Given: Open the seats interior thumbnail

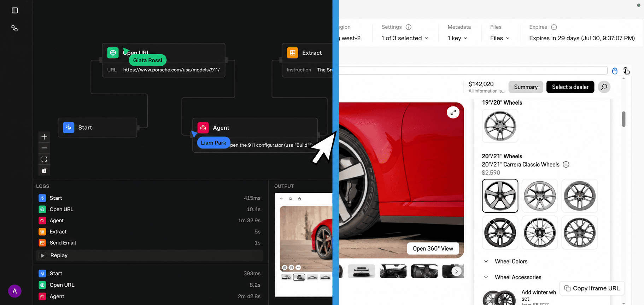Looking at the screenshot, I should coord(425,271).
